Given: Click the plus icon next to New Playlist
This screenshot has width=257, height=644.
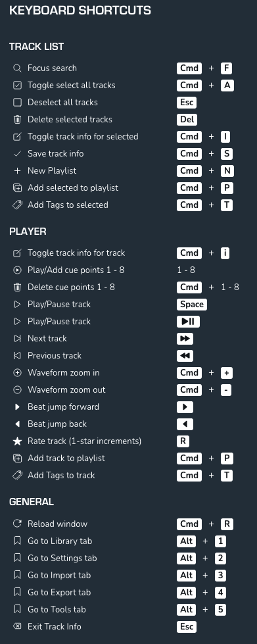Looking at the screenshot, I should tap(17, 171).
